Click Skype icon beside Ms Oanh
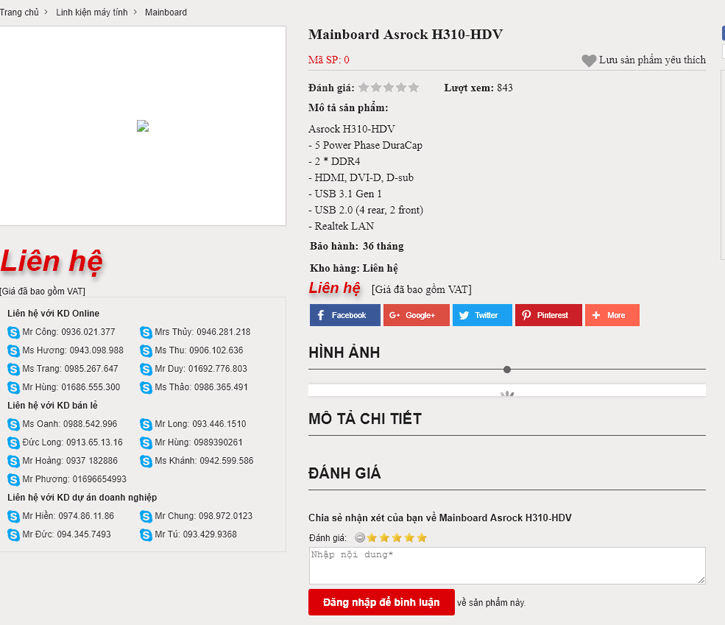Image resolution: width=725 pixels, height=625 pixels. tap(13, 424)
